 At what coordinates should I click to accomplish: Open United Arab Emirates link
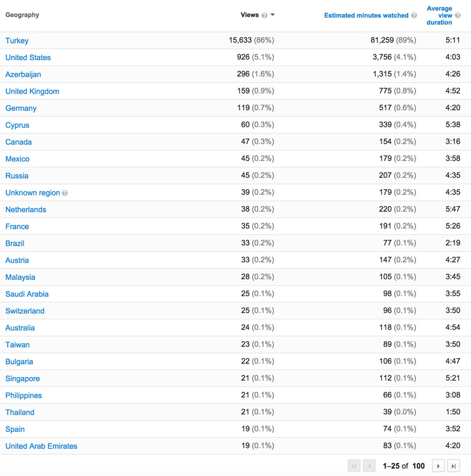tap(41, 446)
